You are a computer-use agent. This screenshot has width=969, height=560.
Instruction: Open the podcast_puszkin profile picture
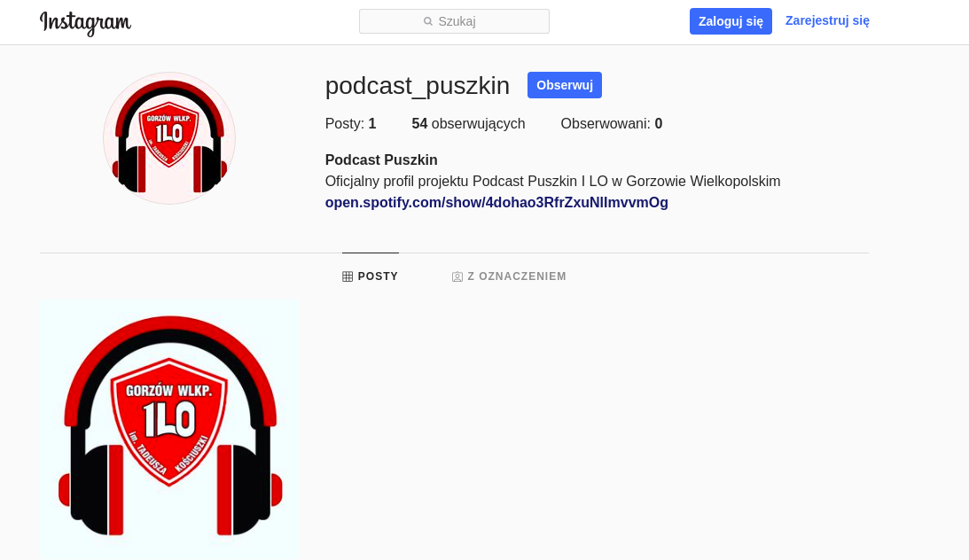pyautogui.click(x=169, y=138)
